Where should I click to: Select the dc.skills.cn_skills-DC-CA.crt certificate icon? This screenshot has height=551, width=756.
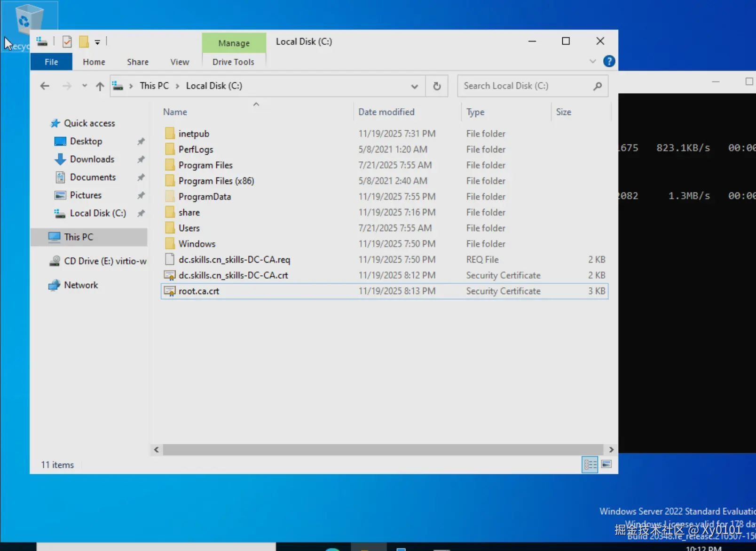[x=170, y=275]
